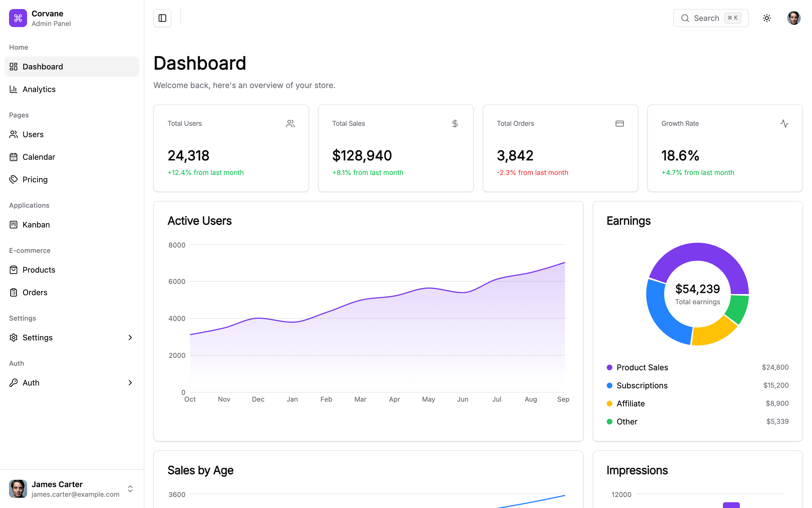812x508 pixels.
Task: Click the Settings label in sidebar
Action: 37,337
